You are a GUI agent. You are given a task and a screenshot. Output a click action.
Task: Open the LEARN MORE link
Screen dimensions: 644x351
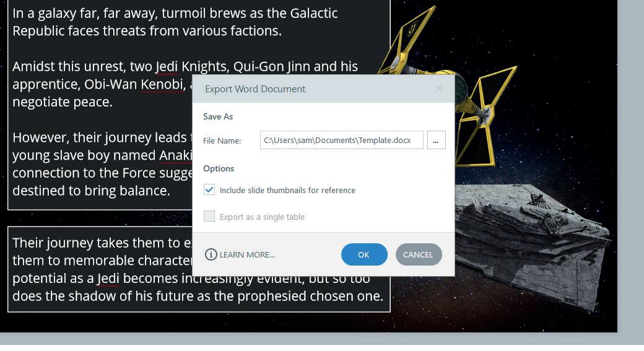[x=247, y=254]
